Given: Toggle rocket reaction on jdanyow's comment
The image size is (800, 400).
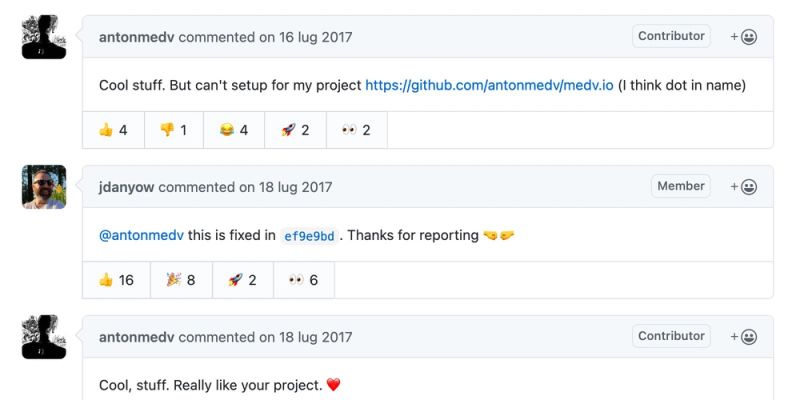Looking at the screenshot, I should coord(242,280).
